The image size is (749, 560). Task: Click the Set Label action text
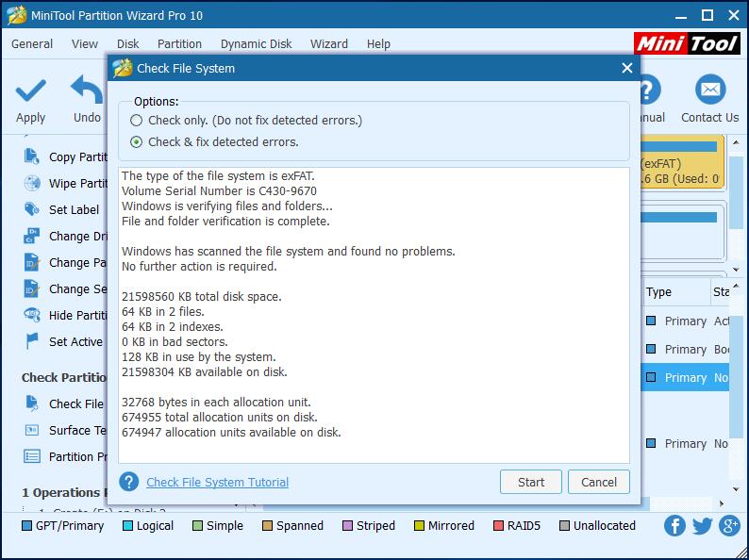pyautogui.click(x=74, y=209)
